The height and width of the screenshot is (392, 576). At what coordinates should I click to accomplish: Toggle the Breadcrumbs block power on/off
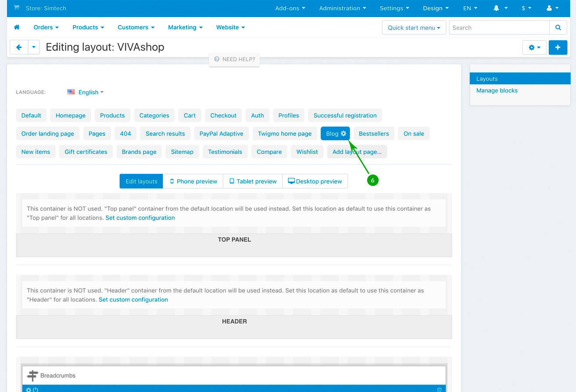click(36, 389)
